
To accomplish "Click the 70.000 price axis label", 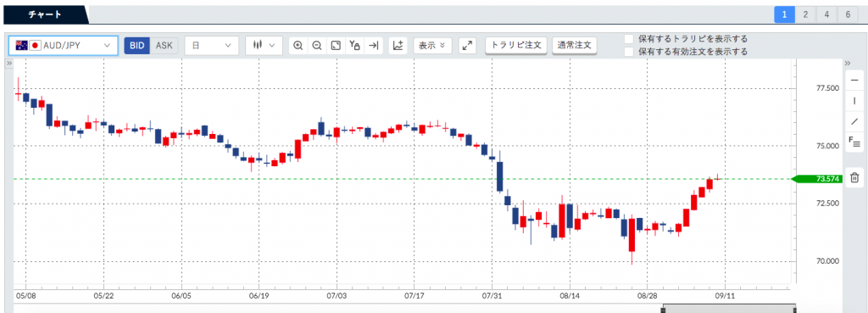I will [827, 261].
